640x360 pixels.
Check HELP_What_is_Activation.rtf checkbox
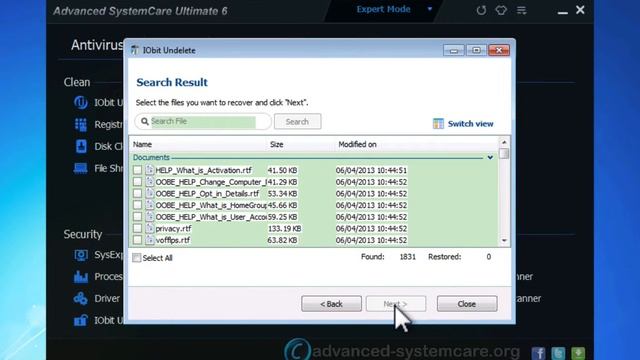click(137, 170)
